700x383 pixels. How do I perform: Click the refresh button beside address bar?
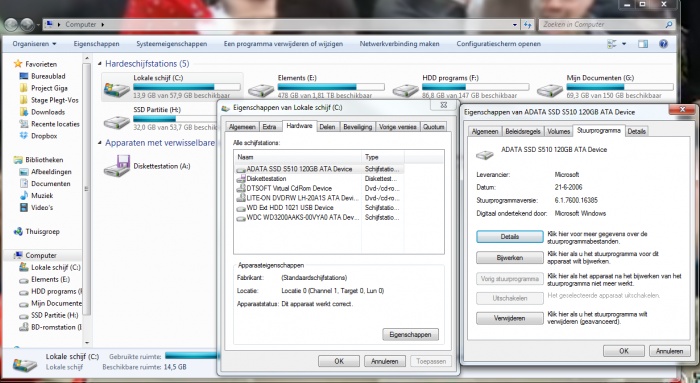(x=528, y=25)
